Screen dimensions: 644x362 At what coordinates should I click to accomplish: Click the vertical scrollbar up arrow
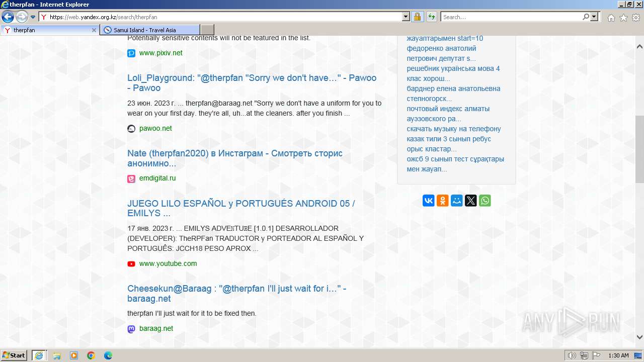[639, 46]
